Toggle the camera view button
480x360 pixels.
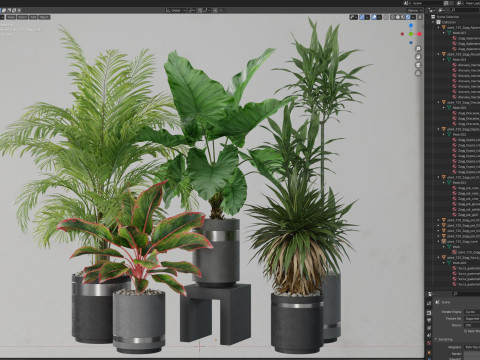418,65
